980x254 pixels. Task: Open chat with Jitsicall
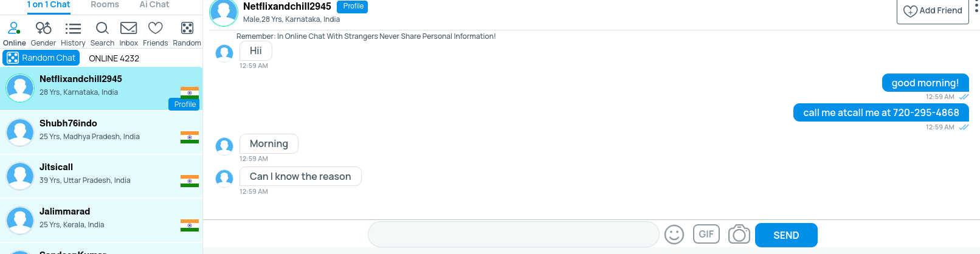(101, 176)
